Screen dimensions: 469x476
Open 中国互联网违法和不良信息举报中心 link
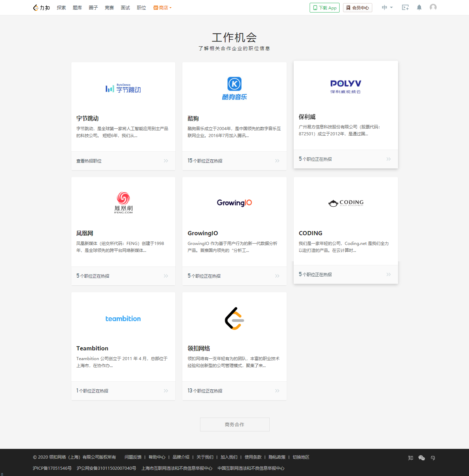(x=251, y=468)
